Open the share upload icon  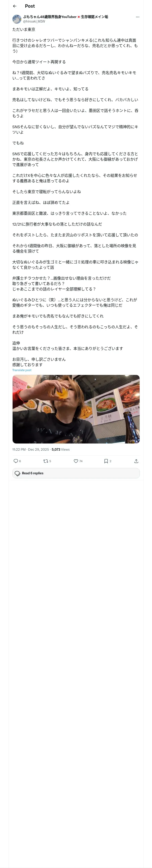pos(136,461)
